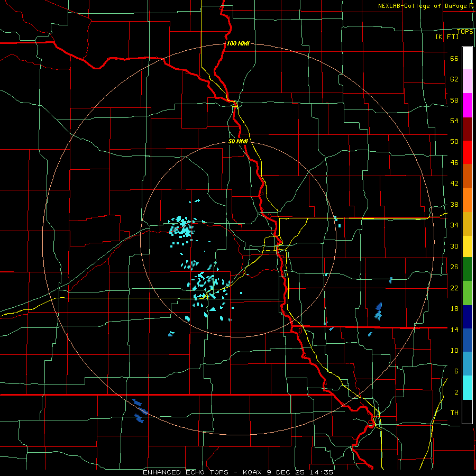Choose the burnt orange legend swatch
The height and width of the screenshot is (476, 476).
[x=467, y=176]
